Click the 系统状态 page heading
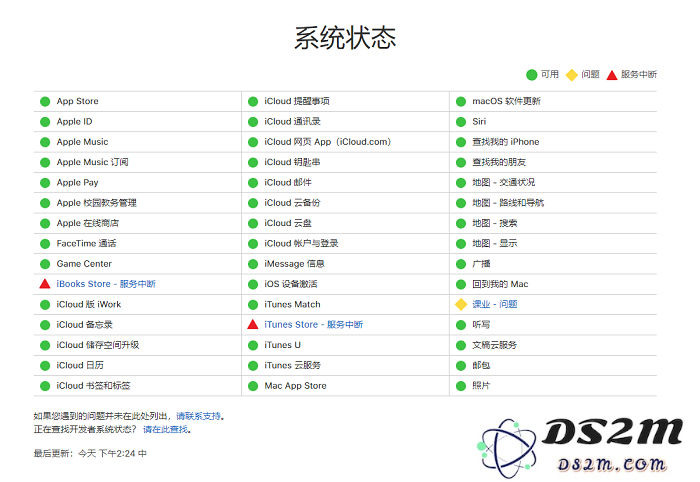 coord(345,38)
